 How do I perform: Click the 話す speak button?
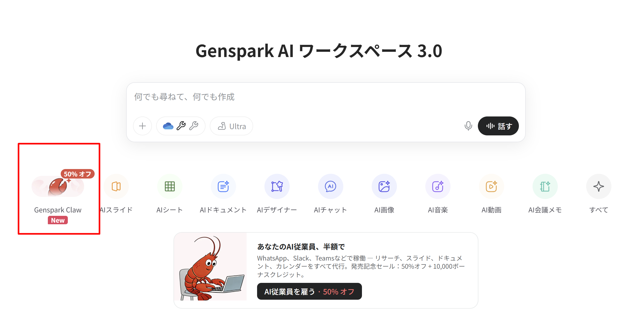tap(498, 126)
